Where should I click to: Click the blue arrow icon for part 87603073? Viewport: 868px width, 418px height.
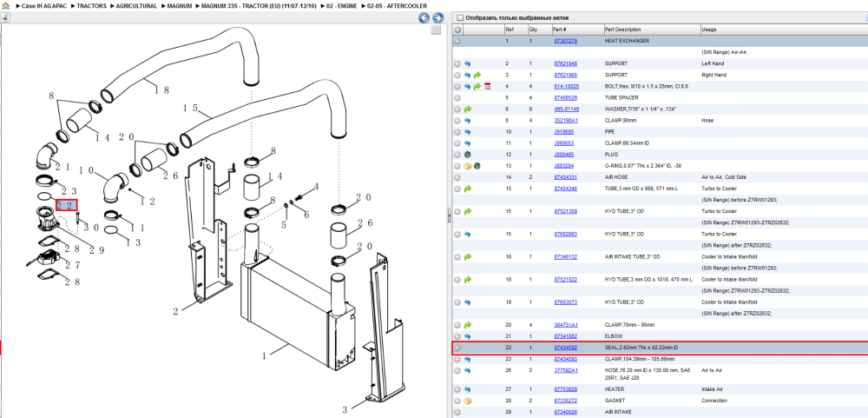[467, 302]
